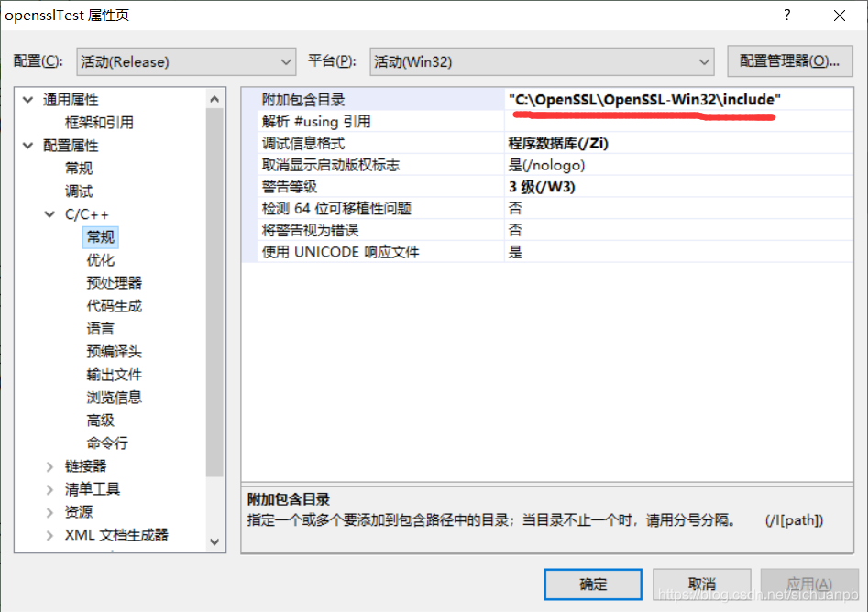868x612 pixels.
Task: Open the 配置管理器 configuration manager
Action: 792,61
